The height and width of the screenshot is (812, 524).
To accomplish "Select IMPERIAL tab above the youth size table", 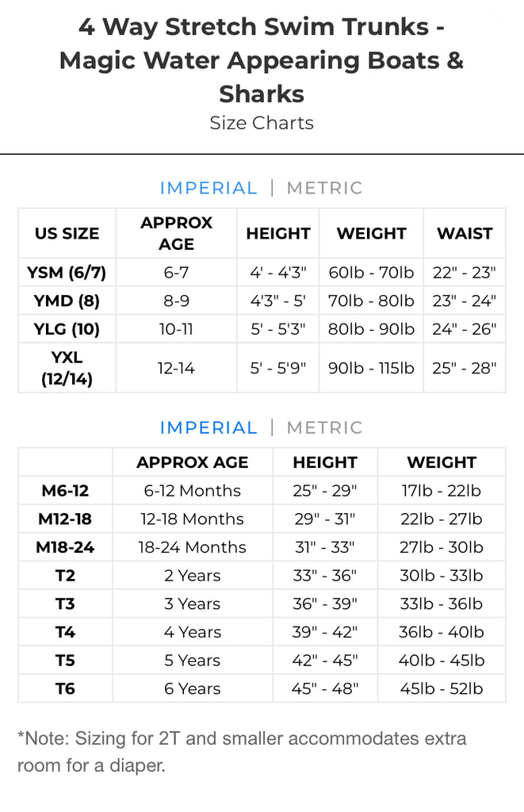I will tap(208, 188).
